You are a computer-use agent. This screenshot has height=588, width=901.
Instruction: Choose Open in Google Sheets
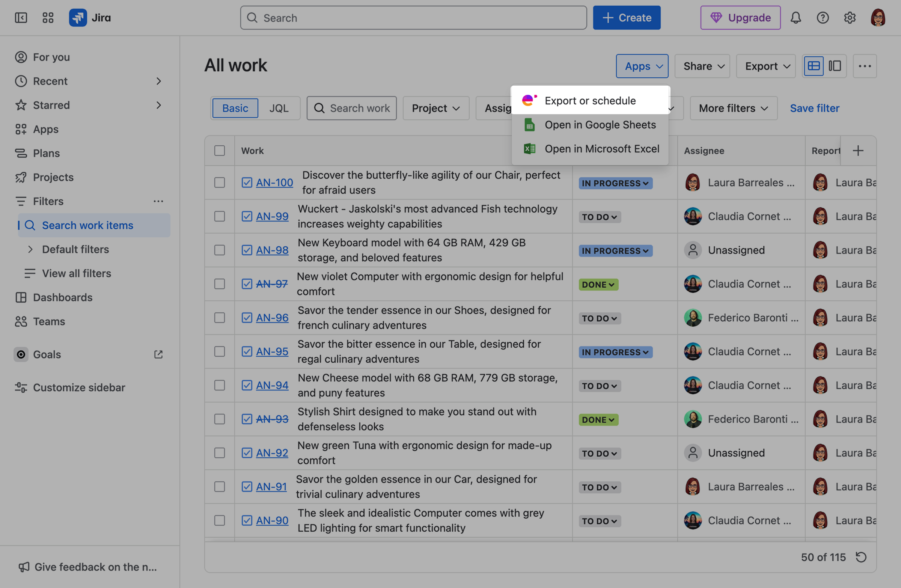tap(600, 125)
